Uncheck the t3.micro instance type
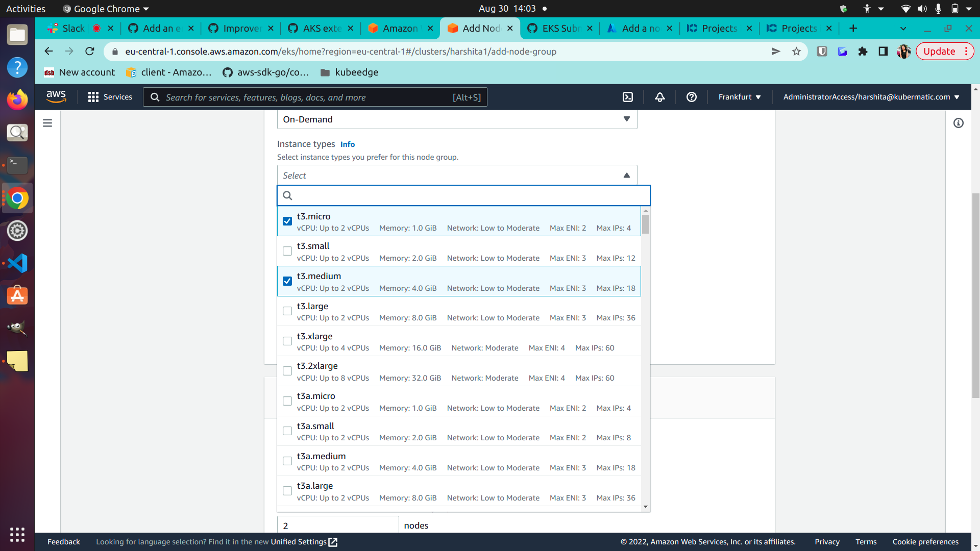 tap(287, 221)
